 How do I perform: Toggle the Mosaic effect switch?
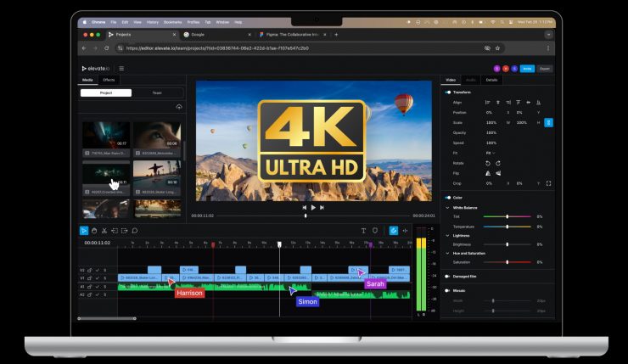tap(447, 290)
